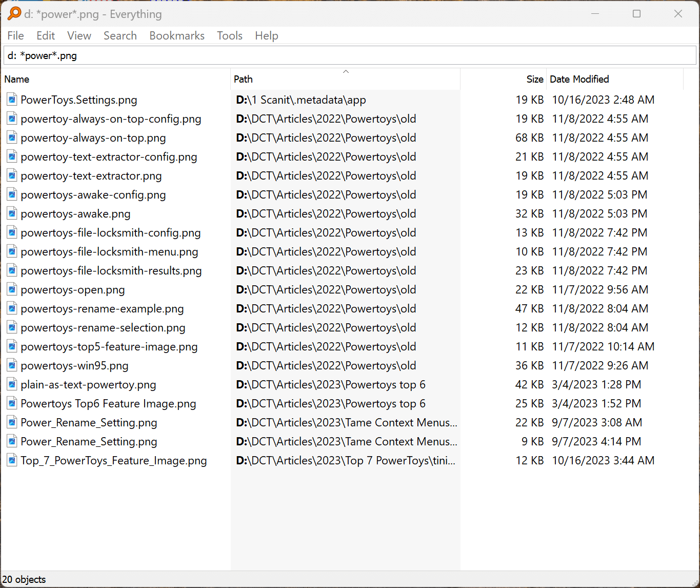Viewport: 700px width, 588px height.
Task: Click the icon beside the 22 KB Power_Rename_Setting.png
Action: coord(12,422)
